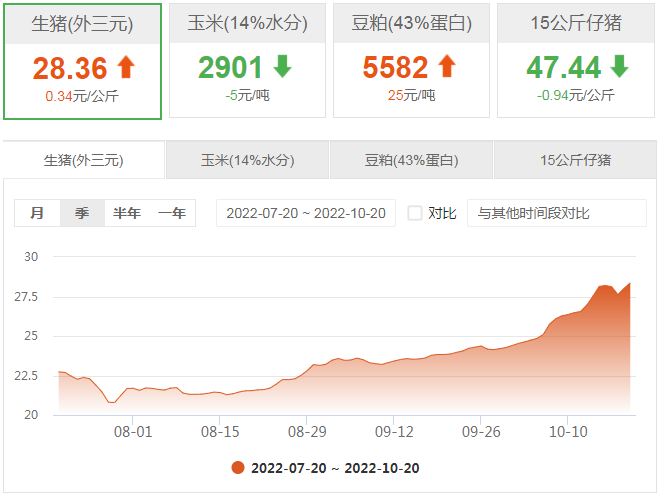Click the -5元/吨 change text
The image size is (659, 496).
pyautogui.click(x=248, y=95)
